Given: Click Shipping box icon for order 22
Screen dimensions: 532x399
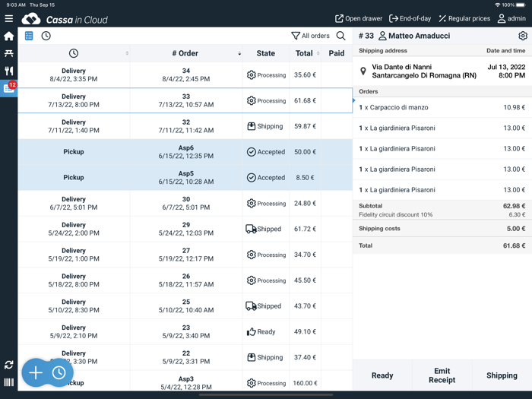Looking at the screenshot, I should [x=251, y=357].
